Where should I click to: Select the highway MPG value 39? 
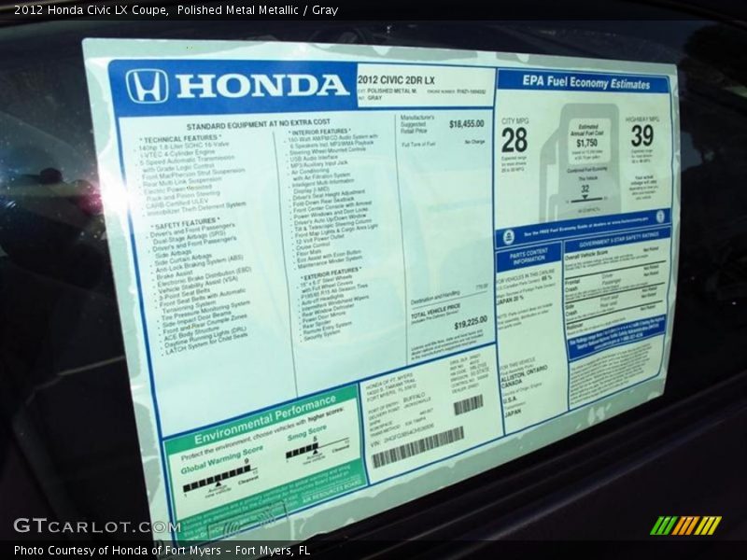642,135
